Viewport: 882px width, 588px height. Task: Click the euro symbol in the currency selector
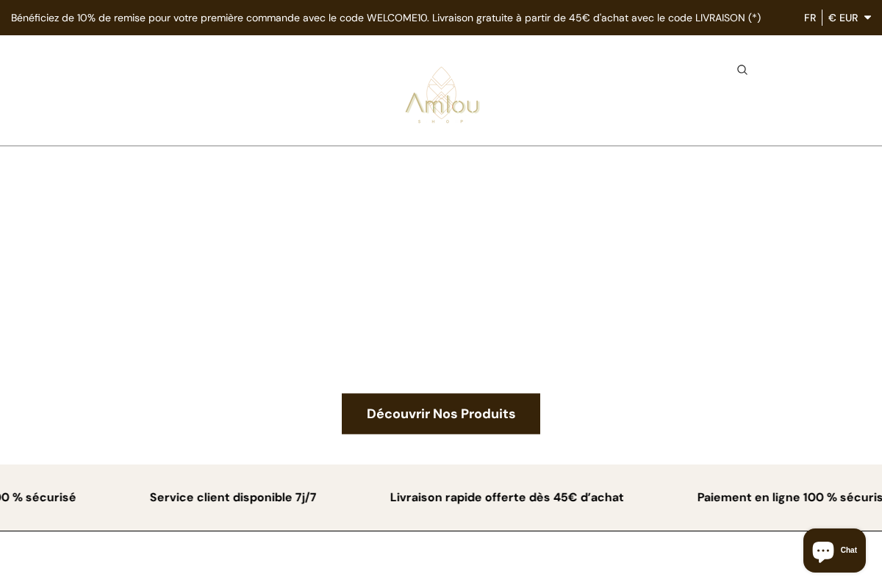831,18
